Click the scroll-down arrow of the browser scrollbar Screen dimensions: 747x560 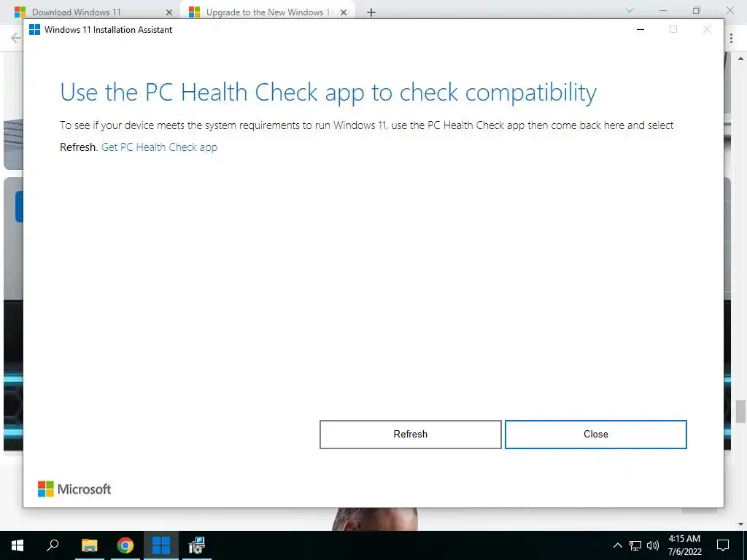[740, 524]
